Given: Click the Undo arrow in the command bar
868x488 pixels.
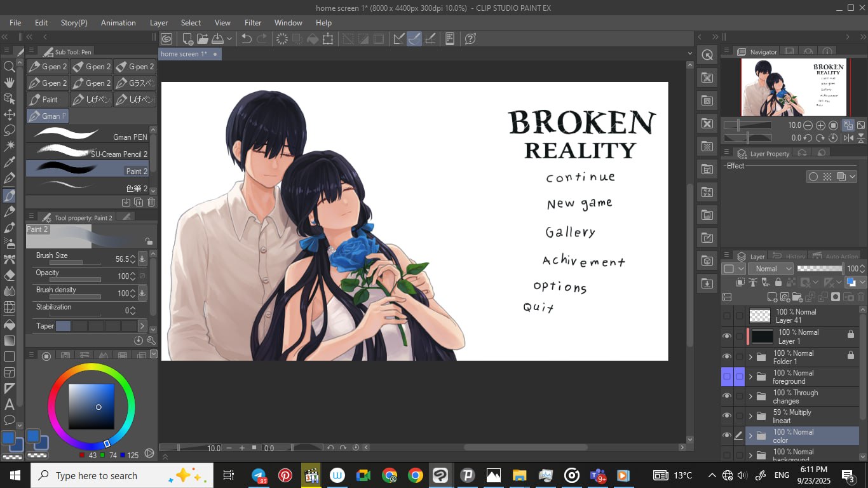Looking at the screenshot, I should 247,39.
